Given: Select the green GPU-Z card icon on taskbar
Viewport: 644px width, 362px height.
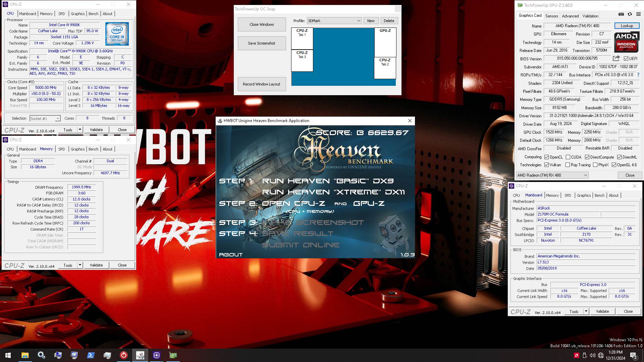Looking at the screenshot, I should [x=173, y=355].
